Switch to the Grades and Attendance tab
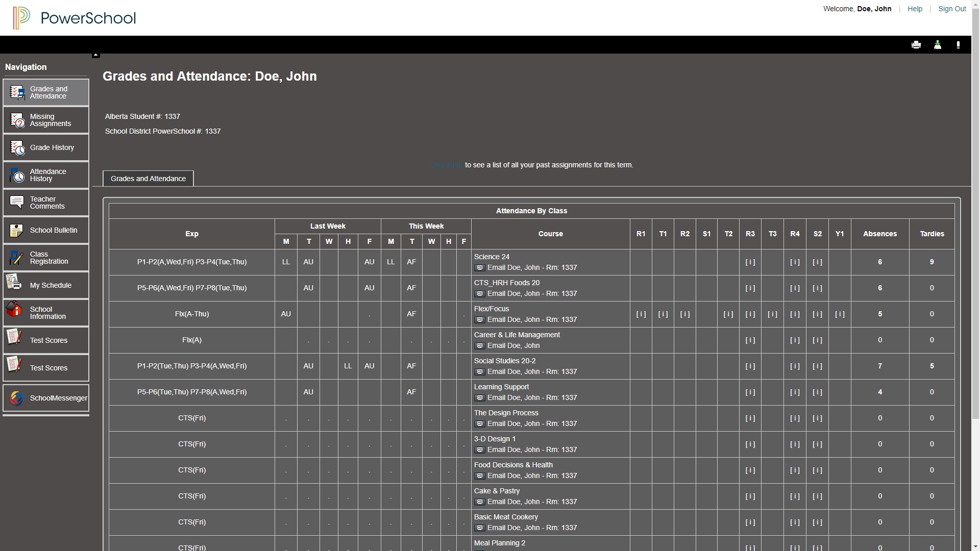This screenshot has width=980, height=551. [148, 179]
